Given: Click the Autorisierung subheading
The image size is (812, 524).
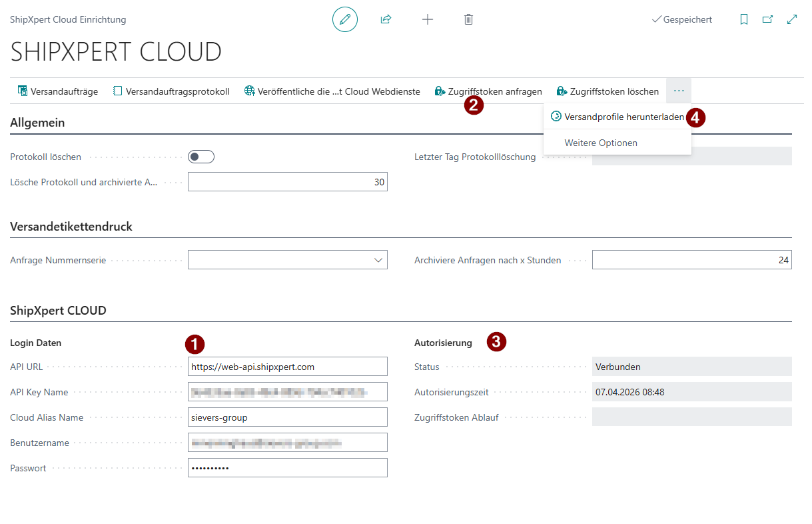Looking at the screenshot, I should pyautogui.click(x=443, y=343).
